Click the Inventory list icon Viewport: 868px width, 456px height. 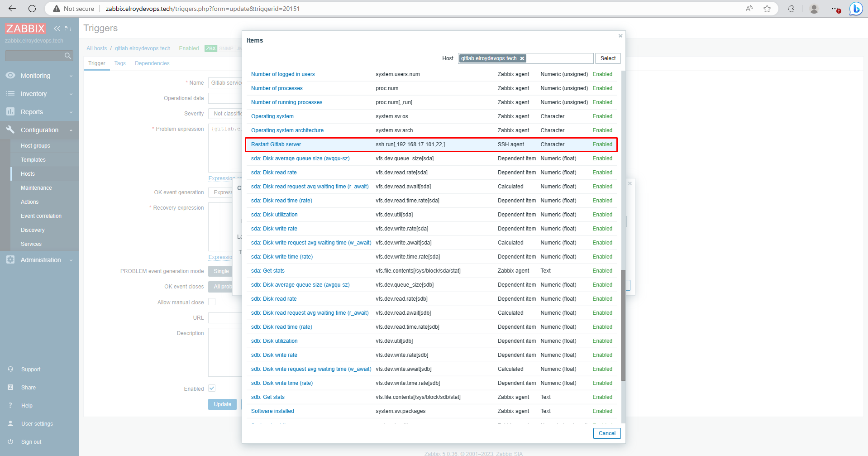10,94
